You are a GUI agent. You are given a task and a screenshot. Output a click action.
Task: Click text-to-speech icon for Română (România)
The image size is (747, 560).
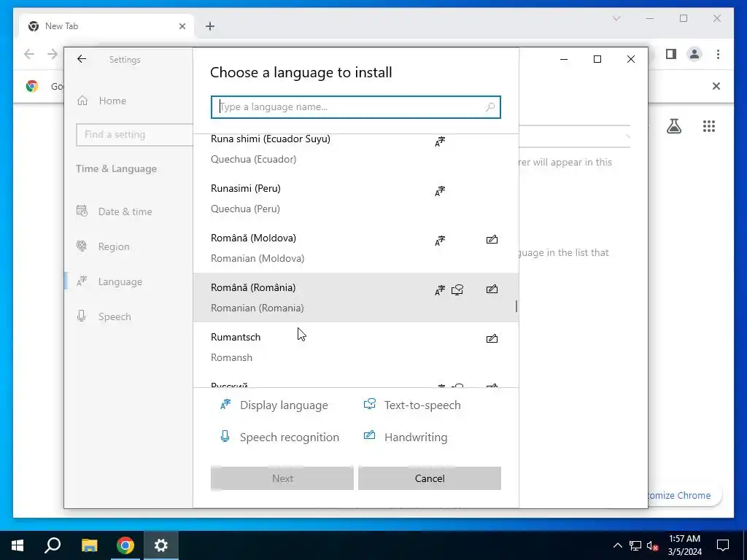coord(457,289)
